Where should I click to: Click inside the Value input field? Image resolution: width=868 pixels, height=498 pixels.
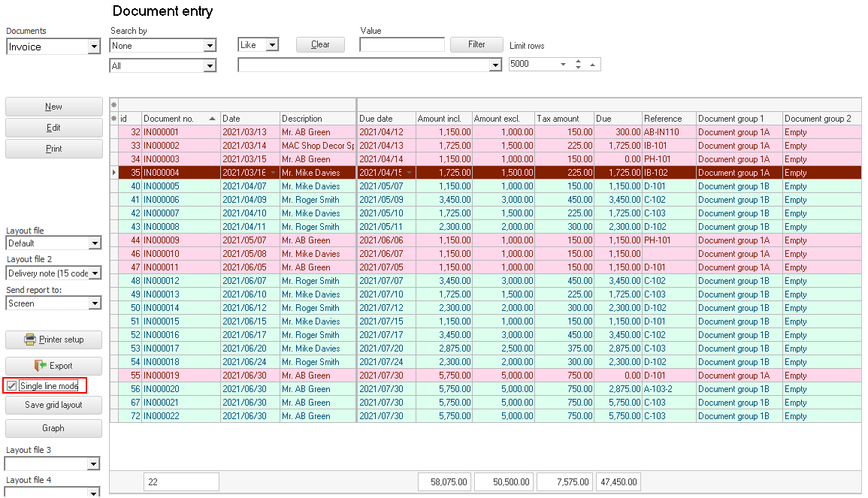click(402, 45)
